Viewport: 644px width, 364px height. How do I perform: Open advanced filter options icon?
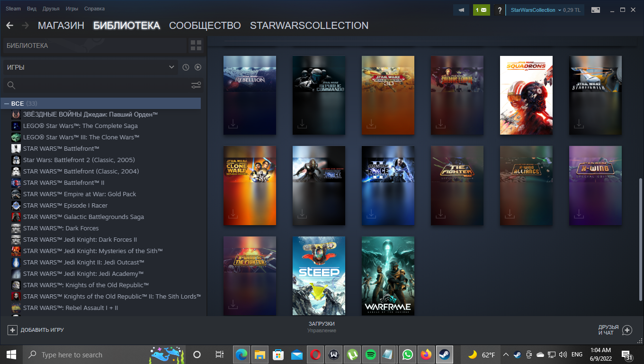[196, 85]
